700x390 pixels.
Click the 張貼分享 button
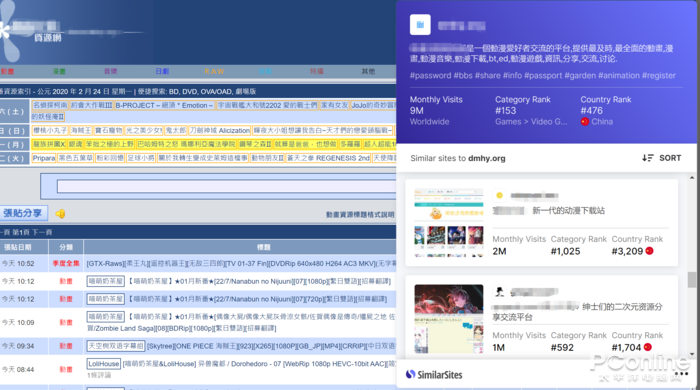23,213
